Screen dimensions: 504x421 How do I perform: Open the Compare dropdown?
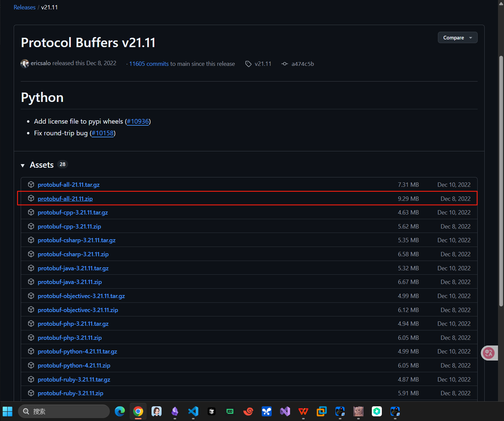click(x=457, y=38)
